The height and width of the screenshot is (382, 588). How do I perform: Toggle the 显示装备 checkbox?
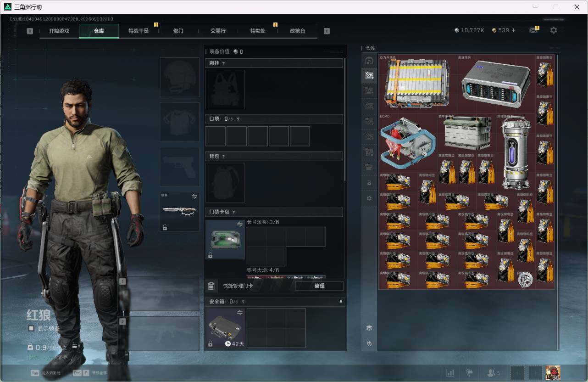pos(31,328)
